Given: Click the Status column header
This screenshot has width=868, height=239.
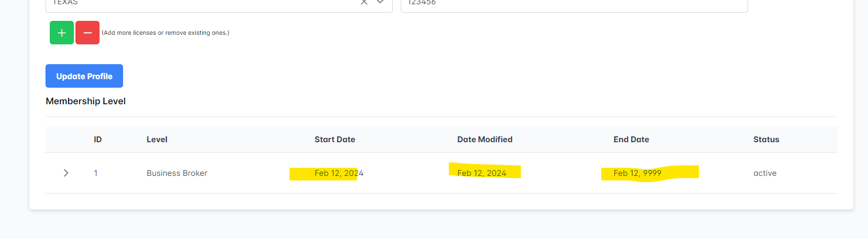Looking at the screenshot, I should pos(766,140).
